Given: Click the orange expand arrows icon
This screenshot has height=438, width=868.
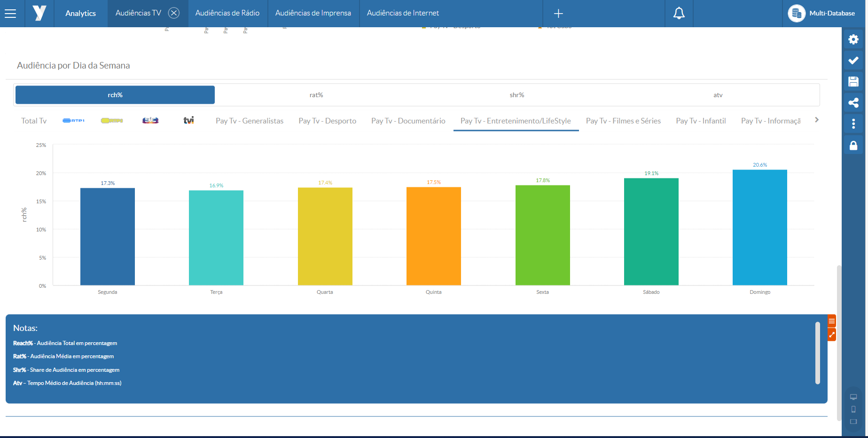Looking at the screenshot, I should pyautogui.click(x=832, y=335).
